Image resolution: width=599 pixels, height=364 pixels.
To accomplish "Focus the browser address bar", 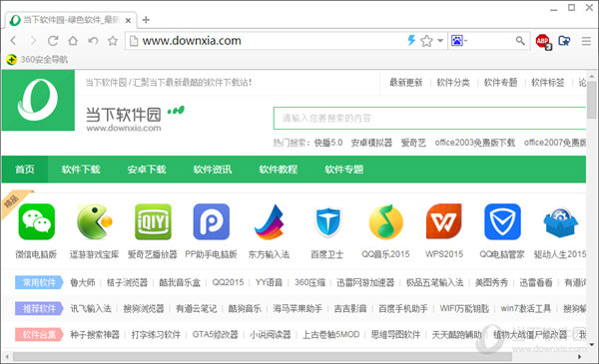I will (268, 41).
